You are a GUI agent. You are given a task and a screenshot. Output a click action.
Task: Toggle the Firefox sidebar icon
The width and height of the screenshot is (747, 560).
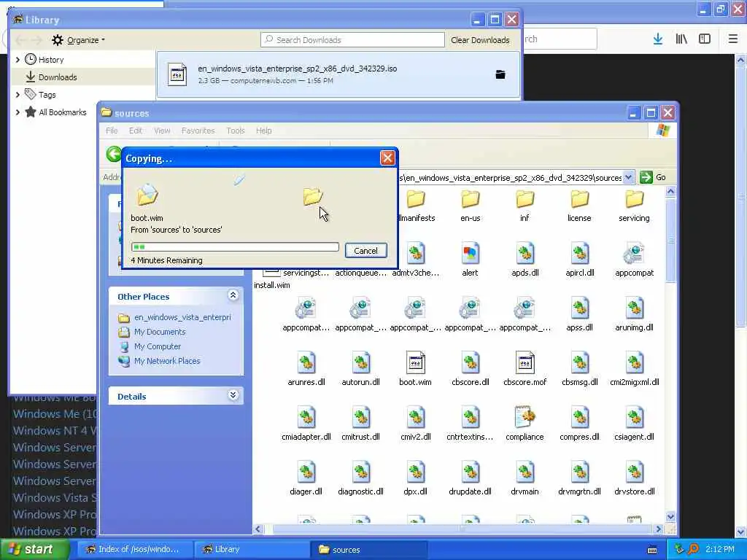click(x=705, y=39)
